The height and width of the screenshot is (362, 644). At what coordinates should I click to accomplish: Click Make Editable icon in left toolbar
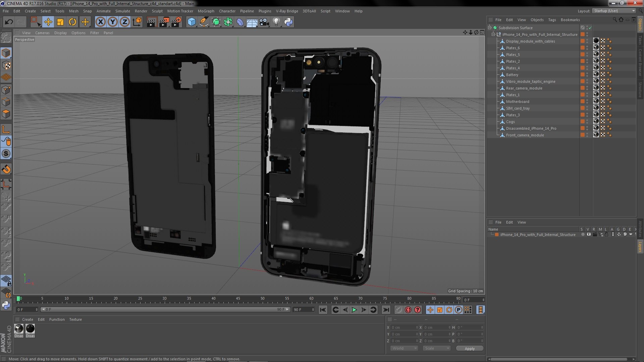click(x=6, y=38)
